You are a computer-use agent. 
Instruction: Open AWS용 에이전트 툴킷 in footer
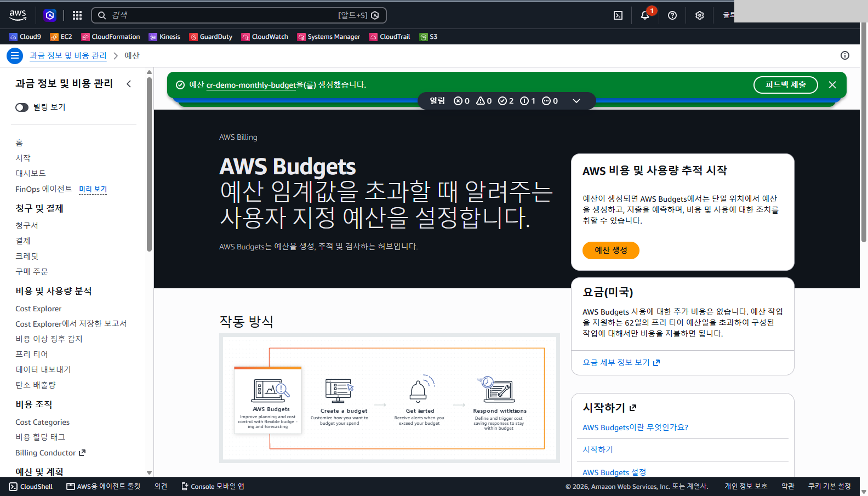point(104,487)
